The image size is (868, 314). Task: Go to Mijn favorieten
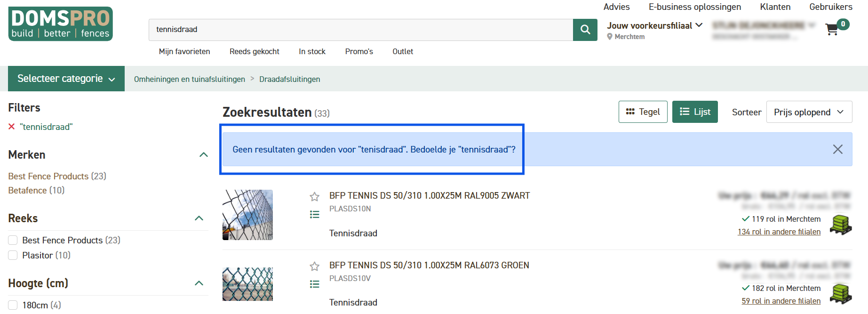click(184, 51)
